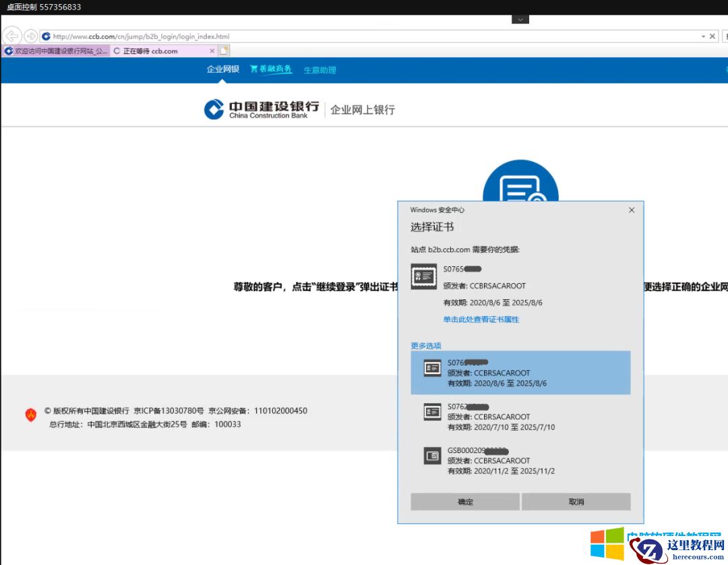This screenshot has width=728, height=565.
Task: Click the 确定 confirm button
Action: (x=464, y=502)
